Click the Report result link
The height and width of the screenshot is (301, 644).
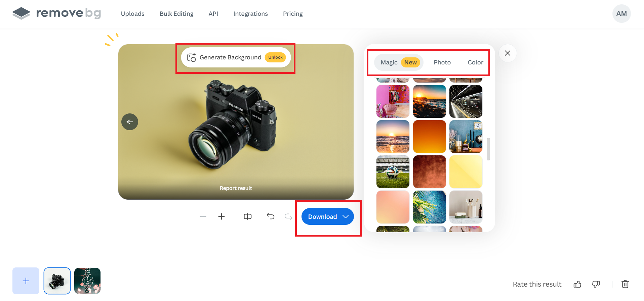236,188
